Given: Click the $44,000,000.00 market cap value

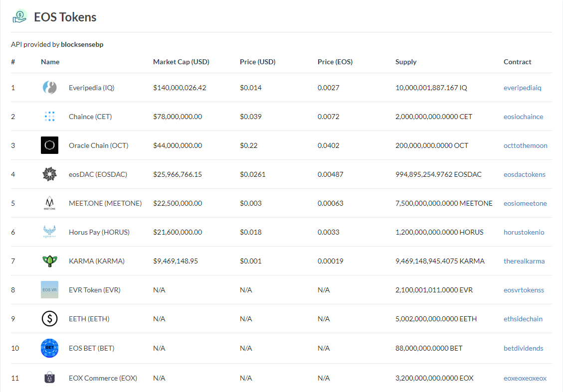Looking at the screenshot, I should pyautogui.click(x=178, y=145).
